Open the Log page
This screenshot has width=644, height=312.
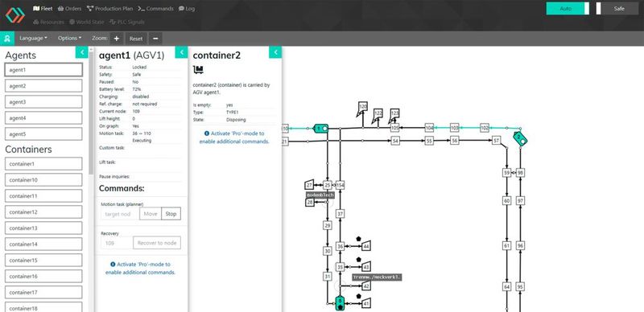(187, 8)
